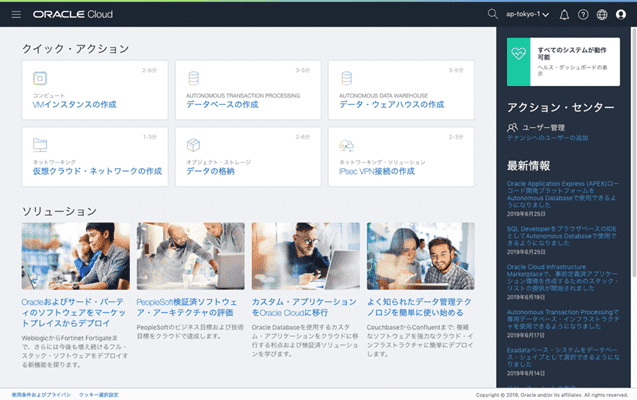
Task: Open the language globe icon
Action: pyautogui.click(x=602, y=15)
